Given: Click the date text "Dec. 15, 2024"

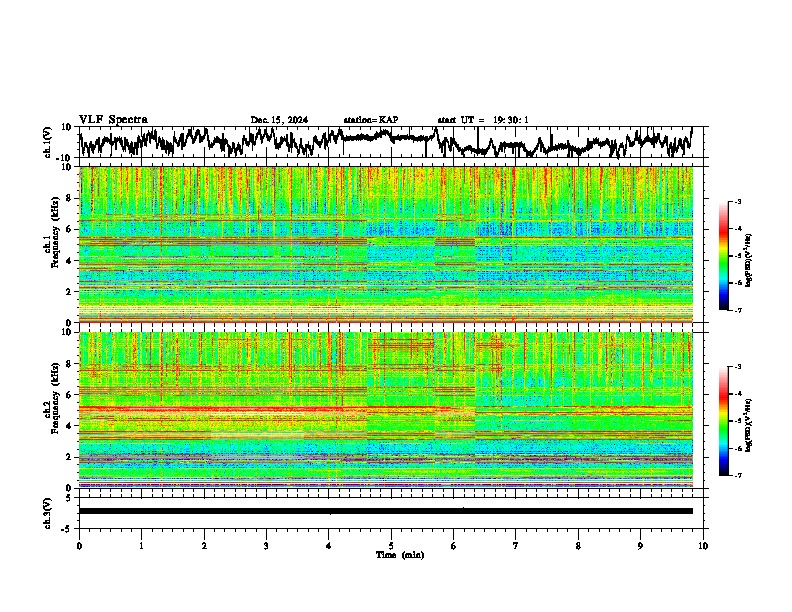Looking at the screenshot, I should 279,120.
